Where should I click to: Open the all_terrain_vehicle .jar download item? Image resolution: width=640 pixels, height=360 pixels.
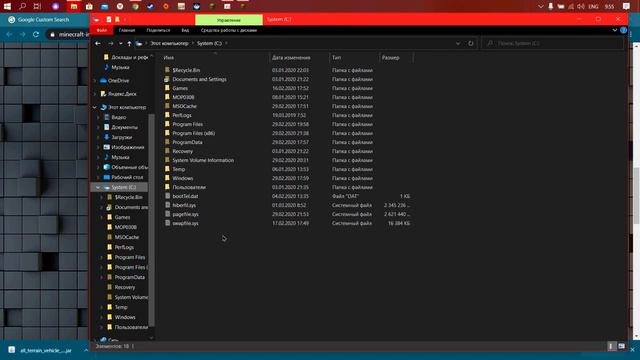(41, 350)
